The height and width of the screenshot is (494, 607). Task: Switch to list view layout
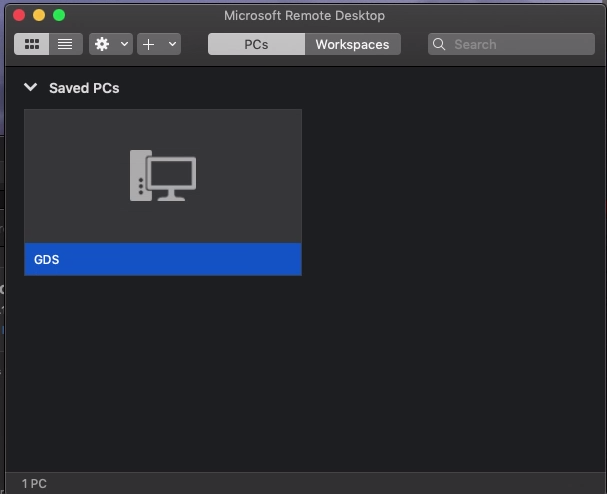[x=65, y=44]
